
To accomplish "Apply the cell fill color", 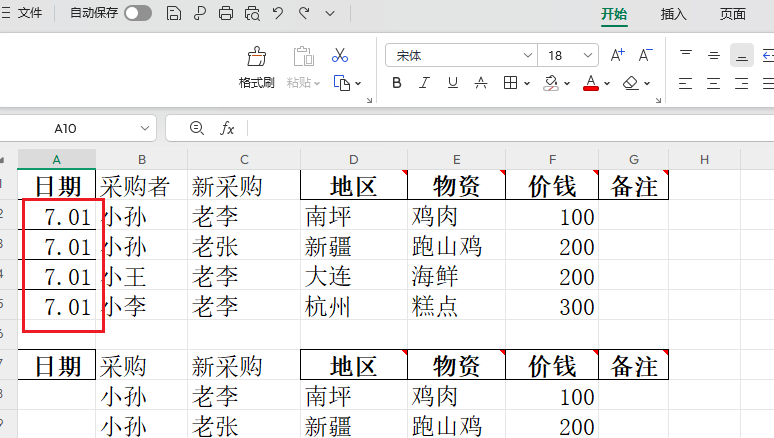I will pos(551,83).
